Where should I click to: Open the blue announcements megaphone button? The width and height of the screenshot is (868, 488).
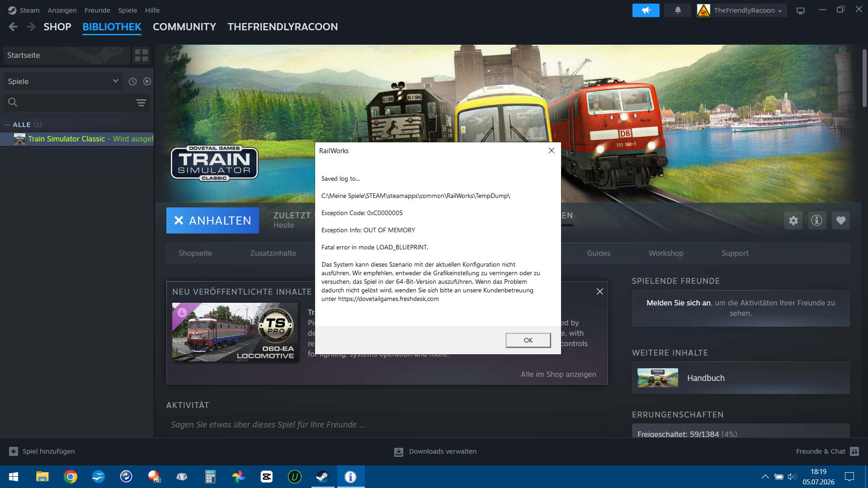[x=646, y=10]
